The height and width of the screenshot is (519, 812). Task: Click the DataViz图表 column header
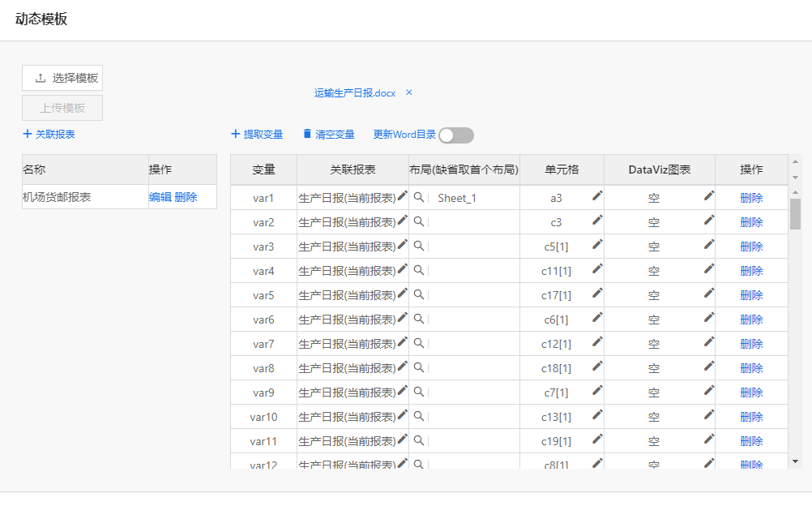(659, 169)
